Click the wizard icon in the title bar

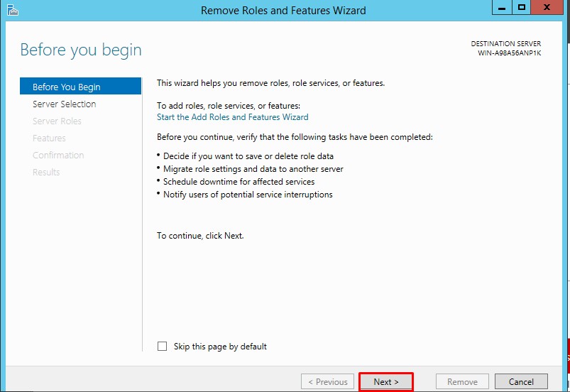click(11, 10)
